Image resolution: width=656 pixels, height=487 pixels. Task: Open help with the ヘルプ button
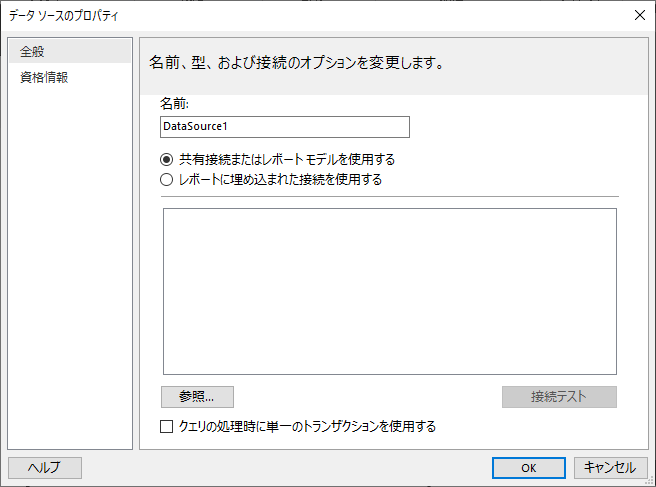(x=44, y=467)
